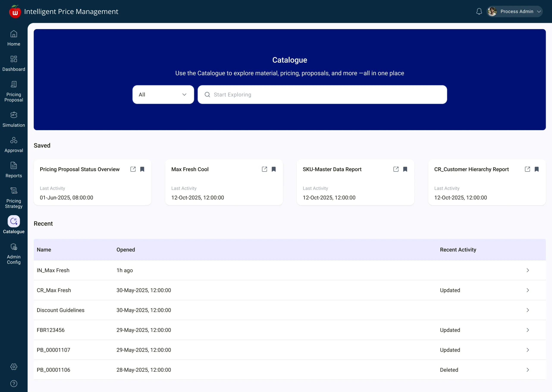
Task: Select the PB_00001106 name cell
Action: pos(53,370)
